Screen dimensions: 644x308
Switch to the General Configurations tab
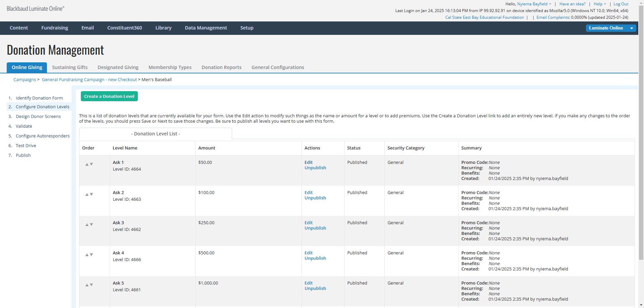click(278, 67)
